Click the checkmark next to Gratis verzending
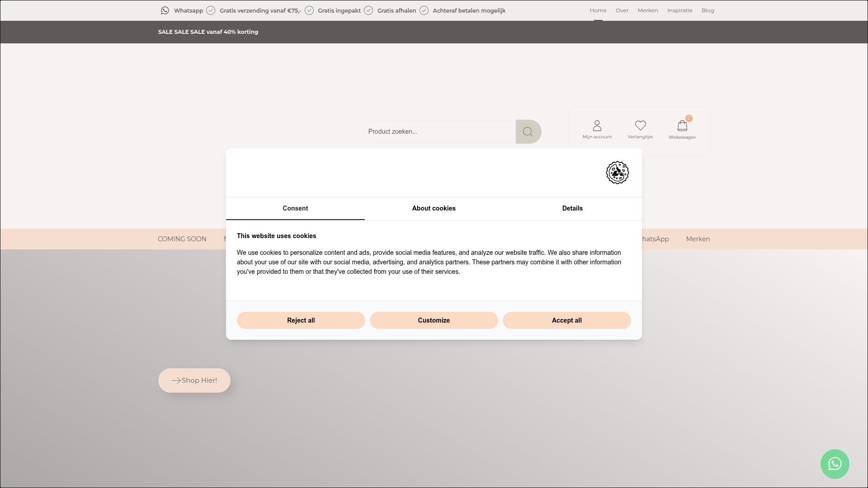The height and width of the screenshot is (488, 868). pyautogui.click(x=211, y=10)
